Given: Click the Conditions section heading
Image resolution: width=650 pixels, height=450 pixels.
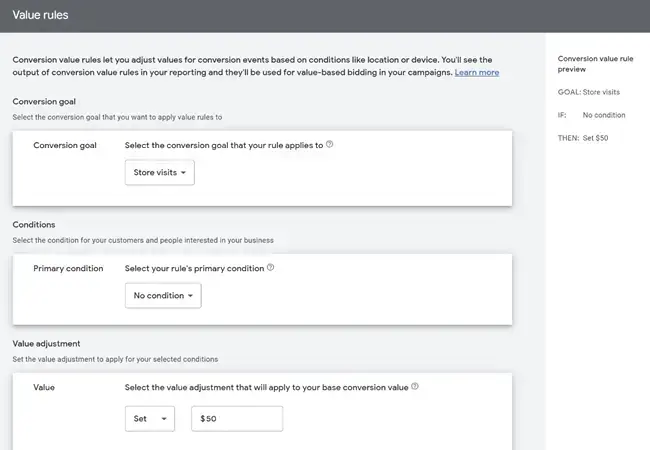Looking at the screenshot, I should click(x=34, y=225).
